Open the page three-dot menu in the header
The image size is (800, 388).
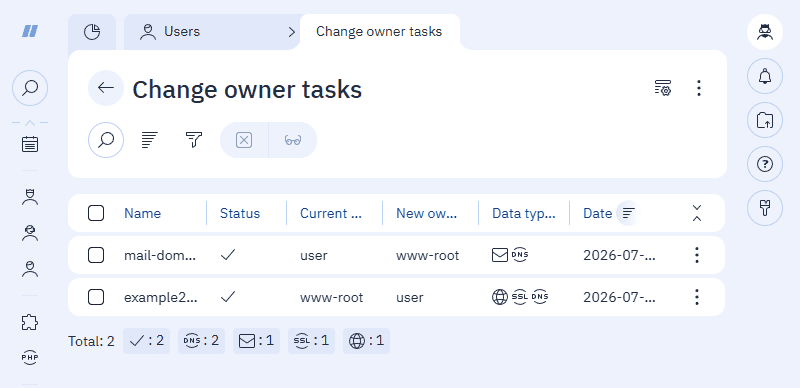point(699,88)
